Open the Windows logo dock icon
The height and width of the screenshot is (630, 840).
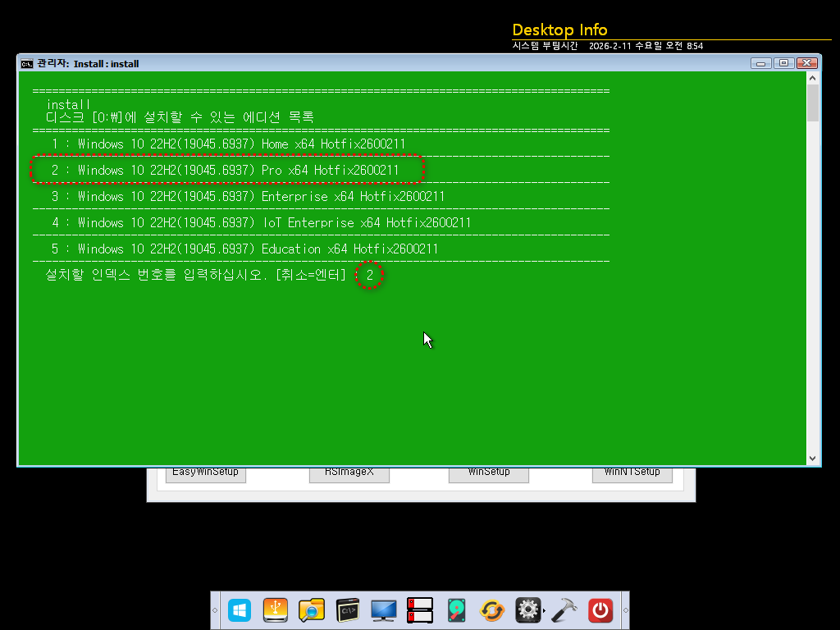tap(240, 610)
